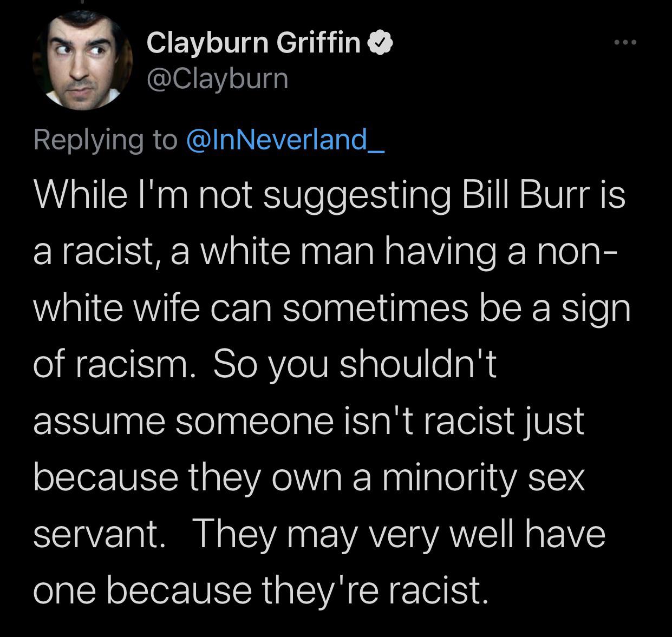Open Clayburn Griffin's profile avatar
Screen dimensions: 672x637
tap(83, 61)
